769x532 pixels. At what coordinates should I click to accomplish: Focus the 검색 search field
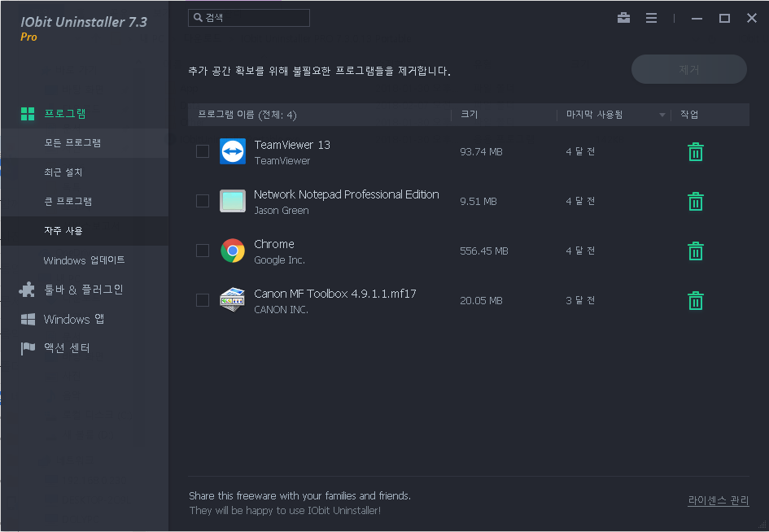click(249, 18)
